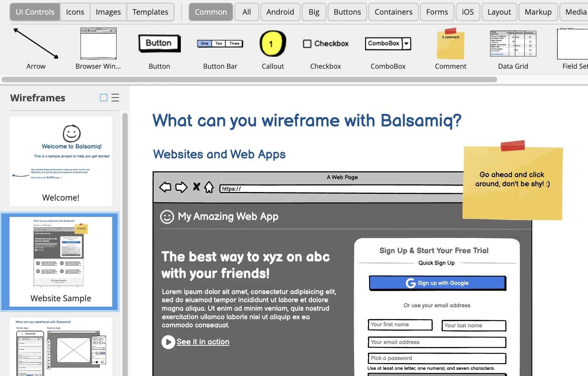Filter controls by Buttons category
This screenshot has width=588, height=376.
tap(347, 12)
